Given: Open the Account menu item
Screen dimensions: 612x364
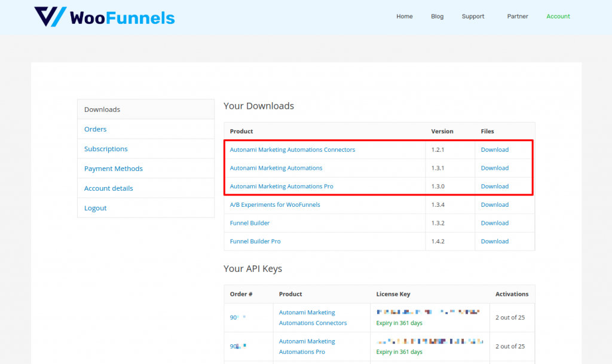Looking at the screenshot, I should (x=558, y=16).
